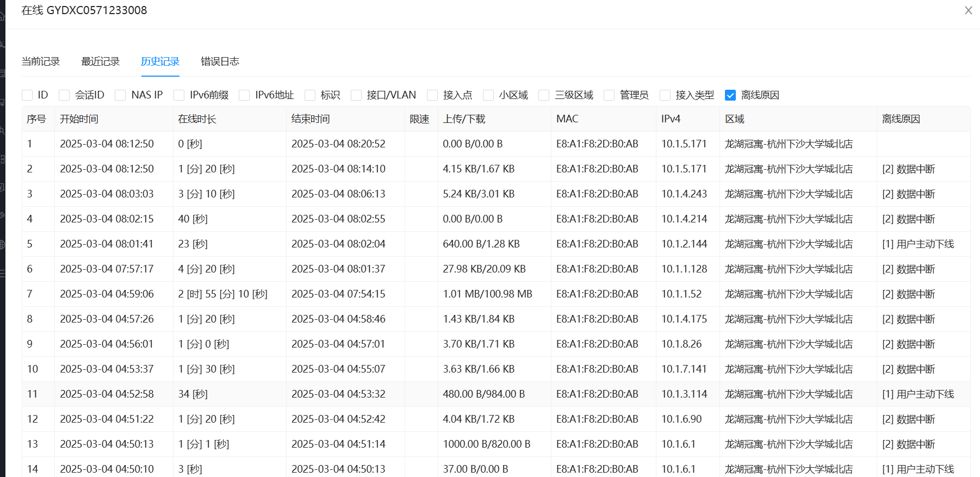Click the 开始时间 column header
Screen dimensions: 980x477
click(79, 119)
